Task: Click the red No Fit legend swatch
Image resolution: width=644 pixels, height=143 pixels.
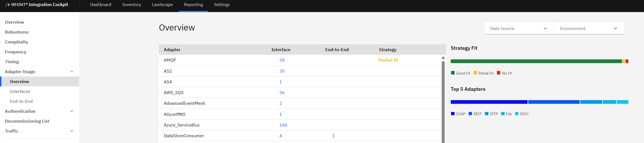Action: point(499,73)
